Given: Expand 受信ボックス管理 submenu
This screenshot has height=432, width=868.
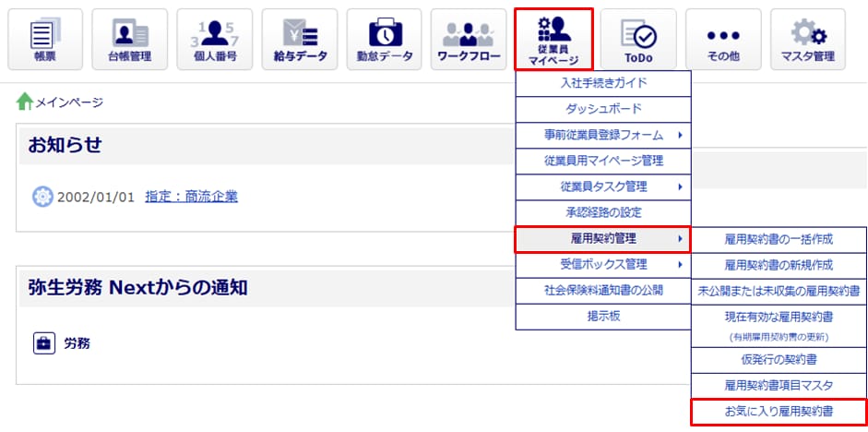Looking at the screenshot, I should click(x=603, y=265).
